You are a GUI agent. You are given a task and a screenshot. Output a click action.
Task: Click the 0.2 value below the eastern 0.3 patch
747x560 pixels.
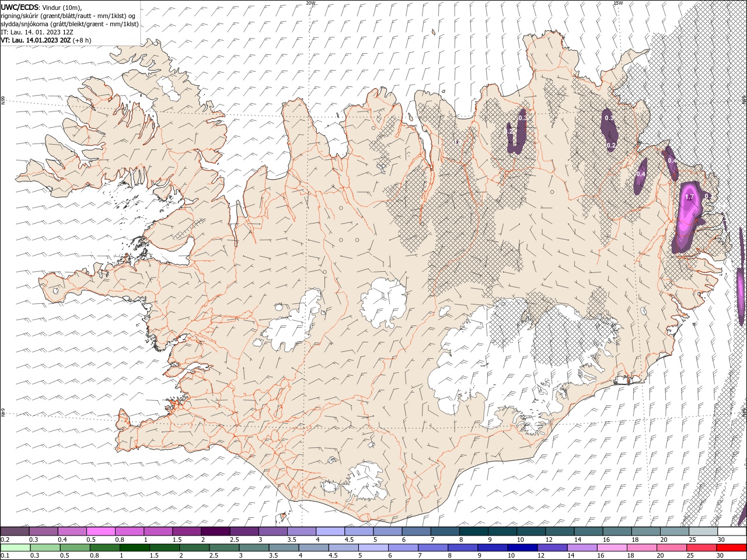coord(611,145)
